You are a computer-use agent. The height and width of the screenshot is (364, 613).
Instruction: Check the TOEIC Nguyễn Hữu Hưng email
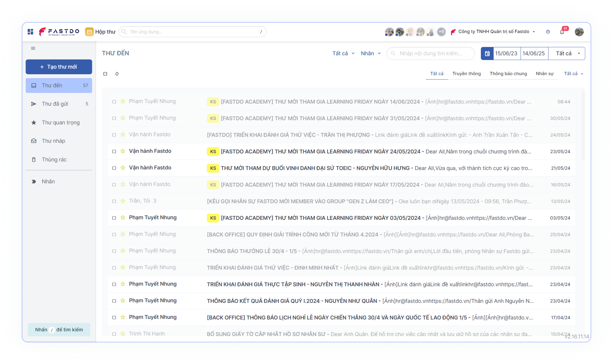click(x=114, y=168)
